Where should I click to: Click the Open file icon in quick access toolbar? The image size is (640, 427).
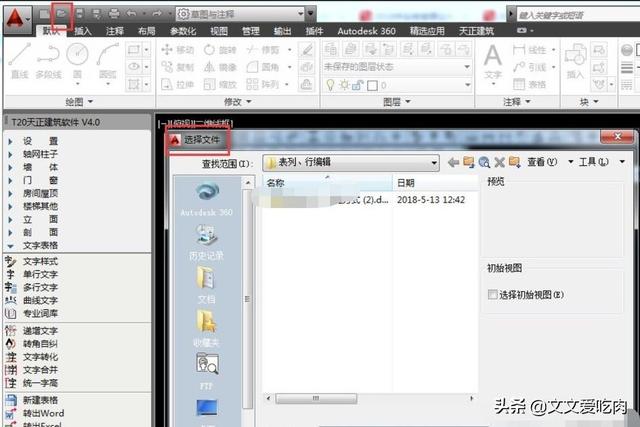click(x=62, y=14)
